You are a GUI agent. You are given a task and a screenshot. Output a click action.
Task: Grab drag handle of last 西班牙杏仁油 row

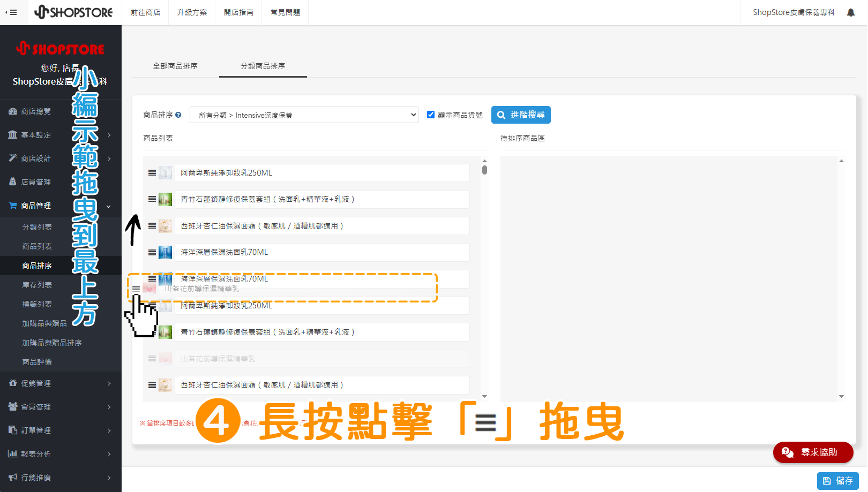click(152, 385)
